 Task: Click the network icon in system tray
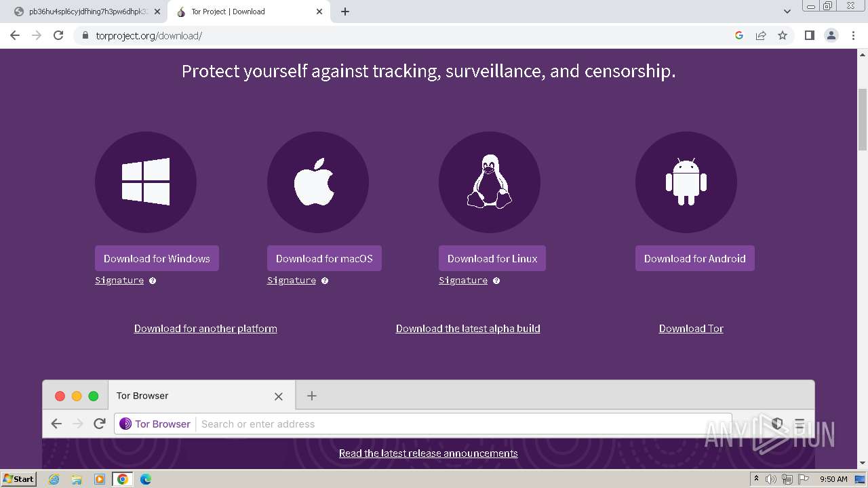click(x=787, y=479)
